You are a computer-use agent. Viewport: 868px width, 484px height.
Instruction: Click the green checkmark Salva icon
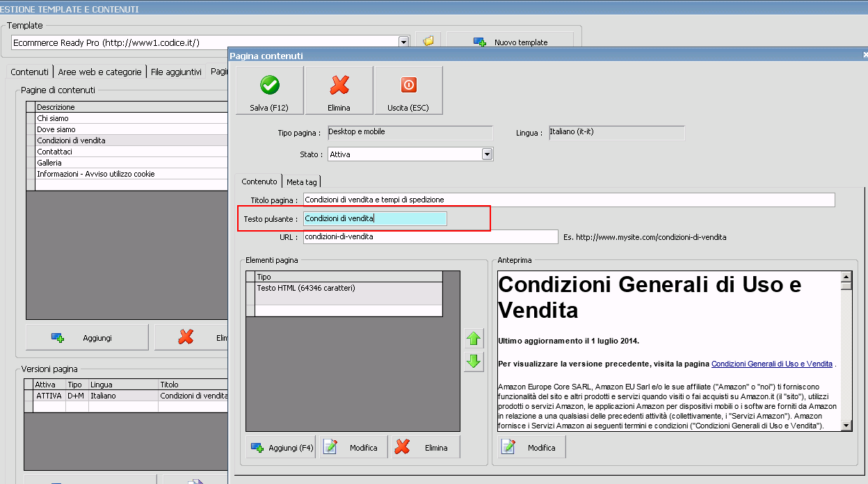click(269, 85)
